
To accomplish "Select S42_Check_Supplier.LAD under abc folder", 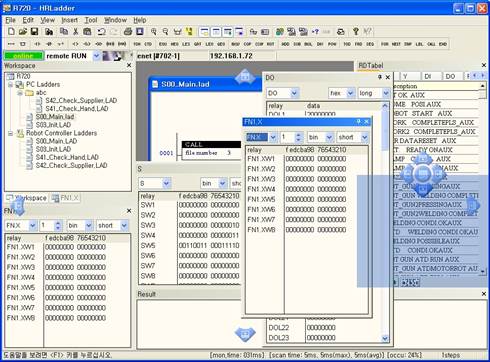I will (81, 100).
